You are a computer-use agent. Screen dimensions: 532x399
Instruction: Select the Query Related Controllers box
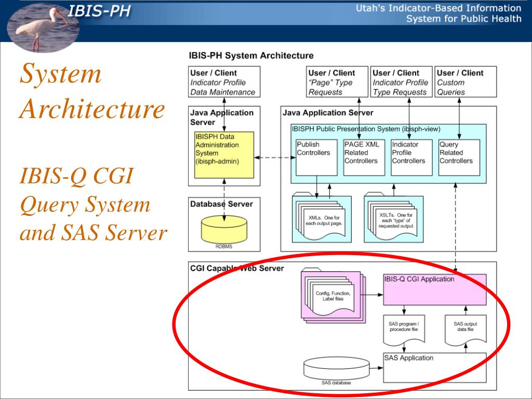[x=459, y=157]
